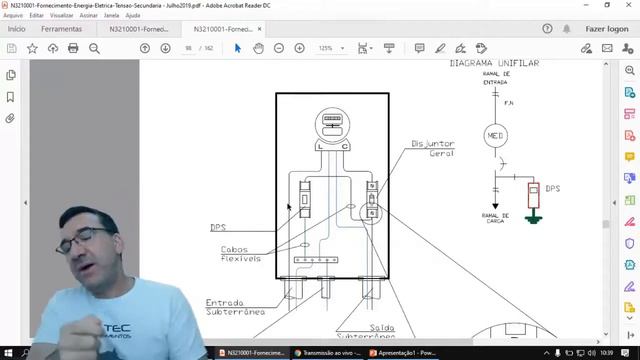
Task: Switch to the Início tab
Action: click(17, 29)
